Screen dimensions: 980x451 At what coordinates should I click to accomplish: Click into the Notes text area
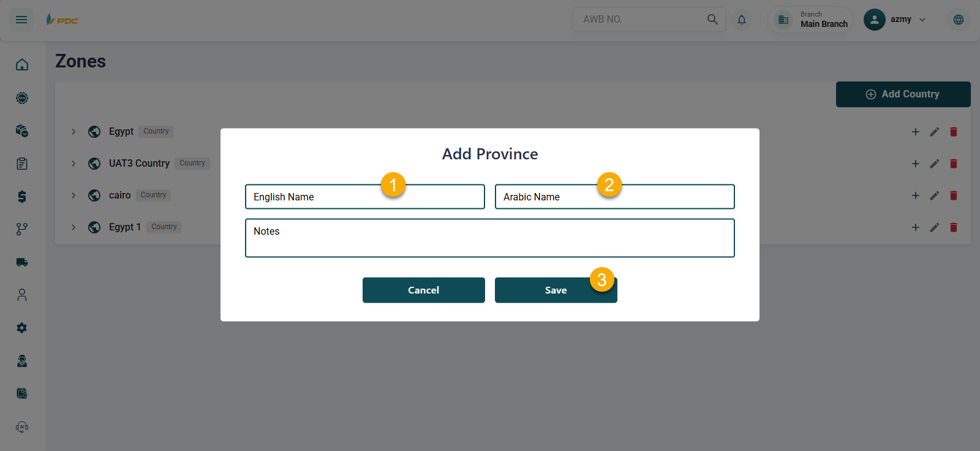pos(489,238)
